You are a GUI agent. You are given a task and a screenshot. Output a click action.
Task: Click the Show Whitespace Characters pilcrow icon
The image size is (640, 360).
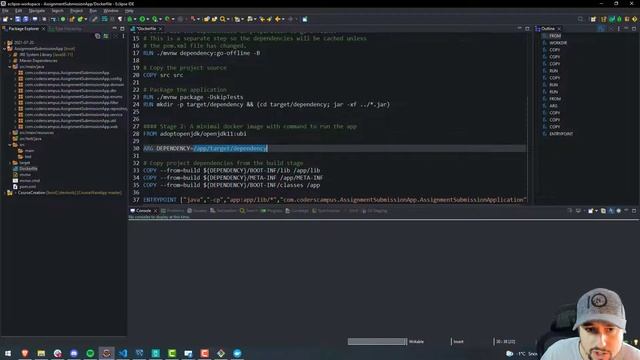pos(120,19)
